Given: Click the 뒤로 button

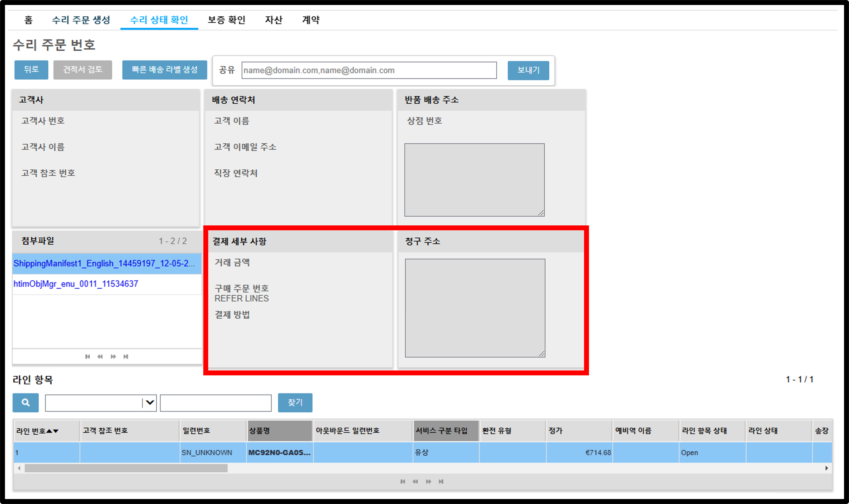Looking at the screenshot, I should 31,70.
